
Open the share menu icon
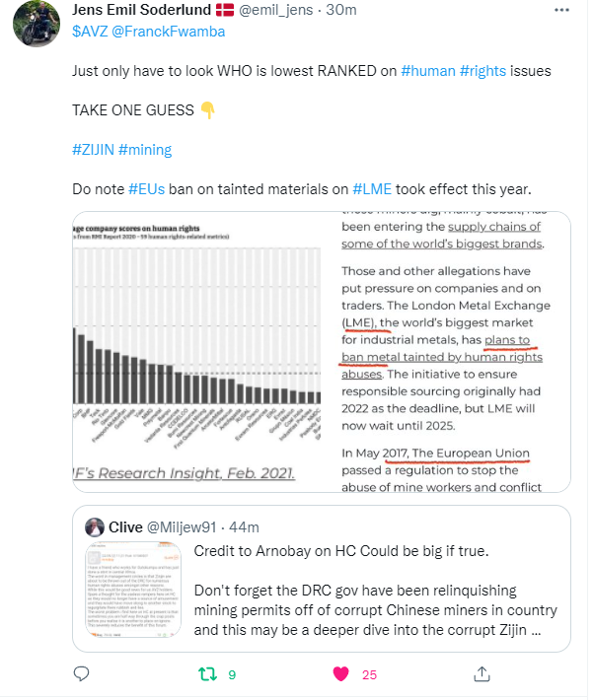pyautogui.click(x=482, y=674)
